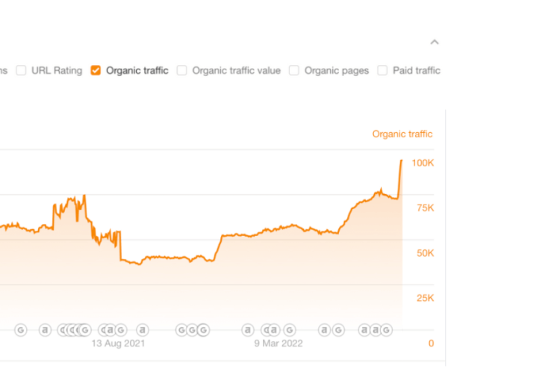The height and width of the screenshot is (392, 560).
Task: Click 'a' marker left of 9 Mar 2022
Action: [248, 330]
